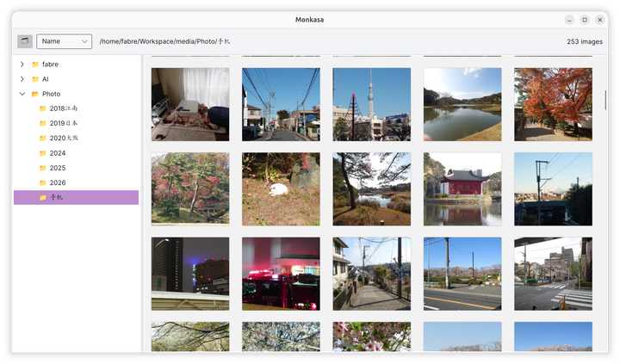Image resolution: width=620 pixels, height=364 pixels.
Task: Click the folder icon beside 2026
Action: pyautogui.click(x=43, y=182)
